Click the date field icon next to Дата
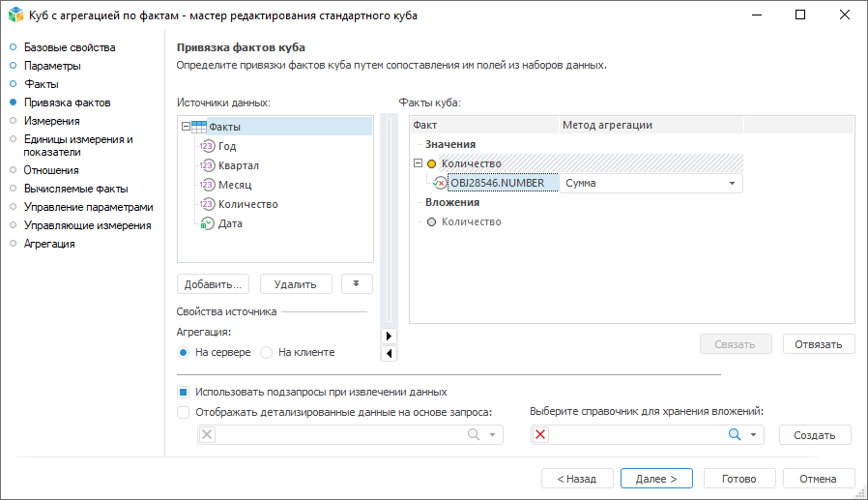868x500 pixels. [207, 223]
